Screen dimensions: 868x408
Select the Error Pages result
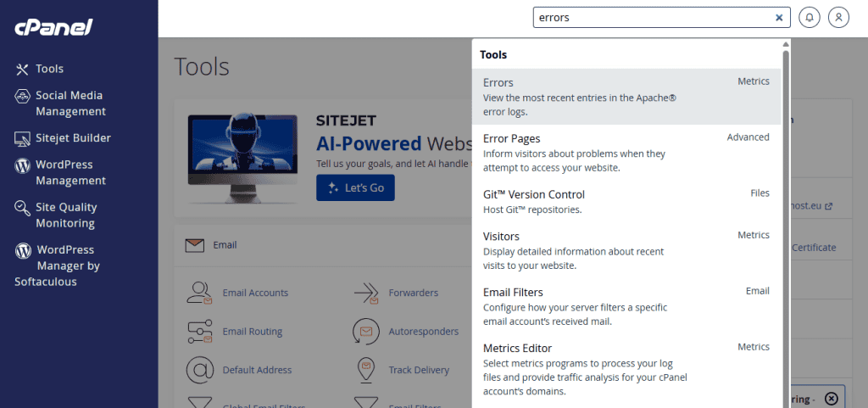pyautogui.click(x=626, y=152)
